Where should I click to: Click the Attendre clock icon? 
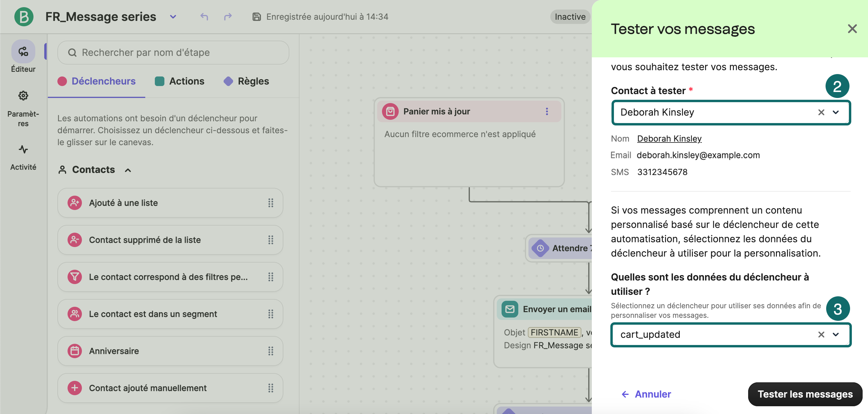(540, 248)
